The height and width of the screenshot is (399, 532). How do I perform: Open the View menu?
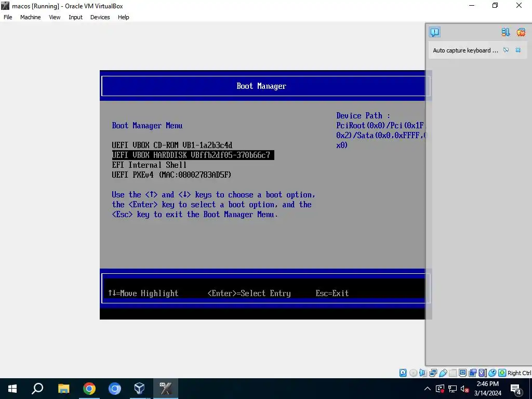[x=55, y=17]
